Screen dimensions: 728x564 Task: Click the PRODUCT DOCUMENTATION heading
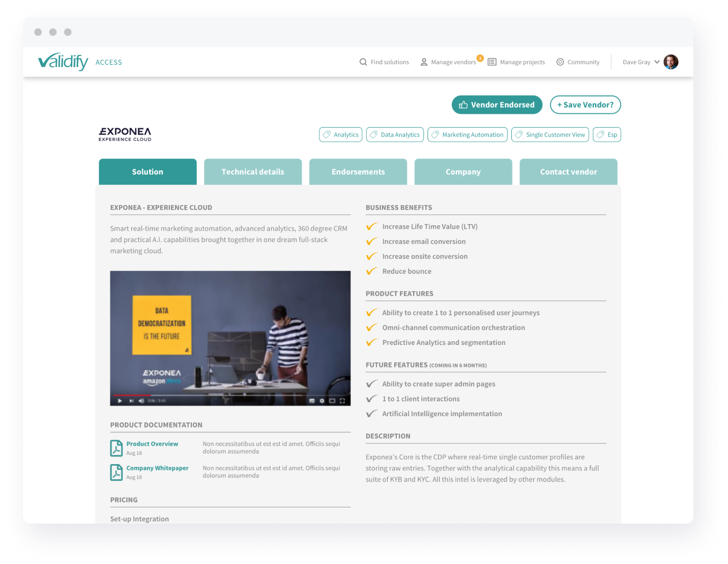(157, 425)
